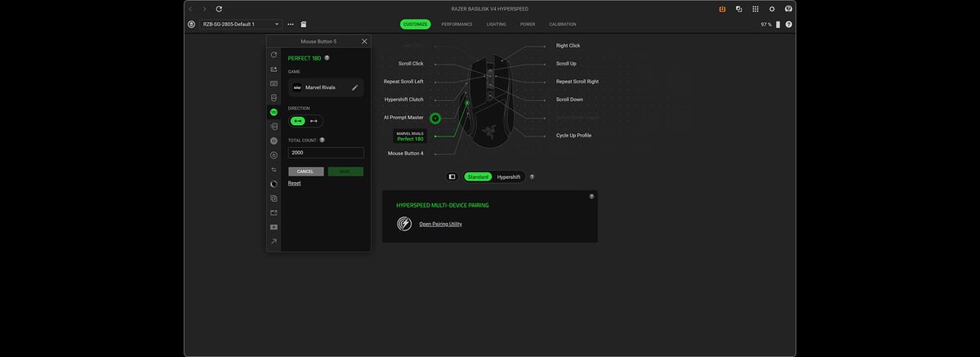Select the first (green) direction option
Viewport: 980px width, 357px height.
[297, 121]
